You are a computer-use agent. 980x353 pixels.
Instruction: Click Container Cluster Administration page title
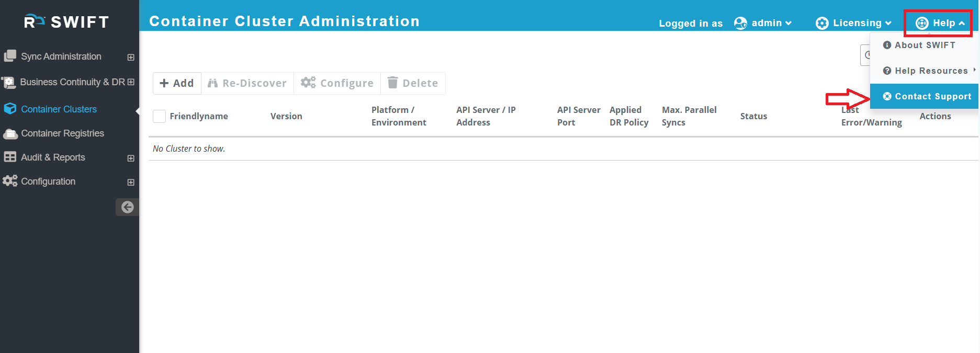click(x=284, y=21)
